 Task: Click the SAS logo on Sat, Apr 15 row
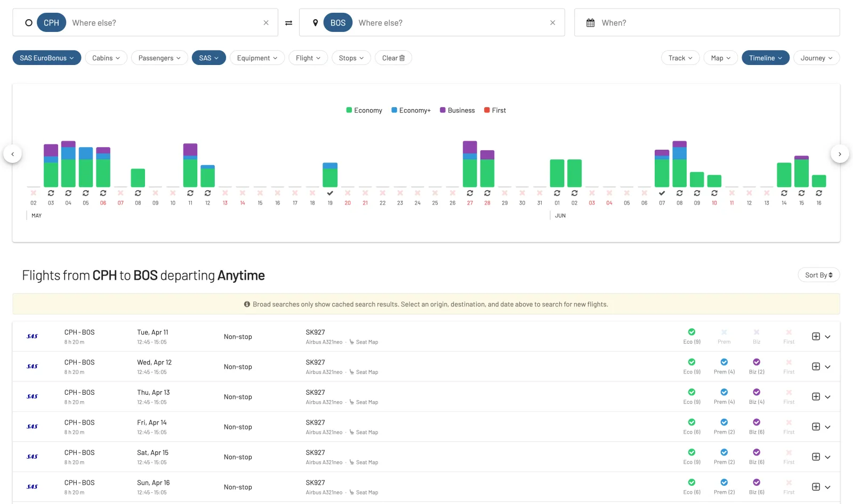pyautogui.click(x=33, y=457)
